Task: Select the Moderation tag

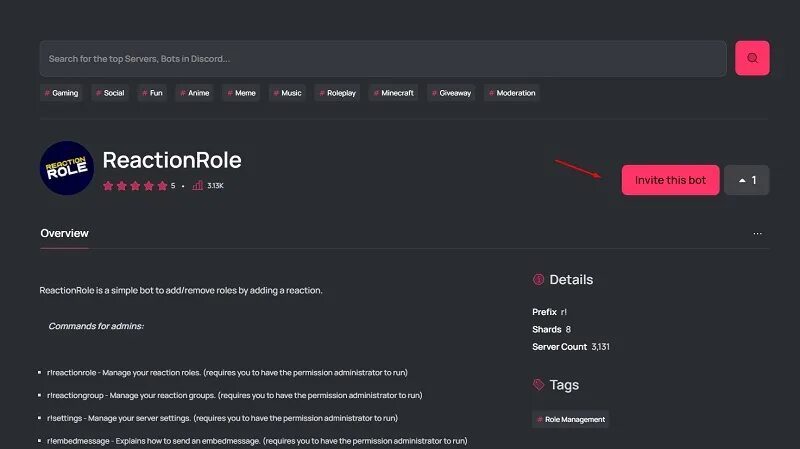Action: click(x=512, y=93)
